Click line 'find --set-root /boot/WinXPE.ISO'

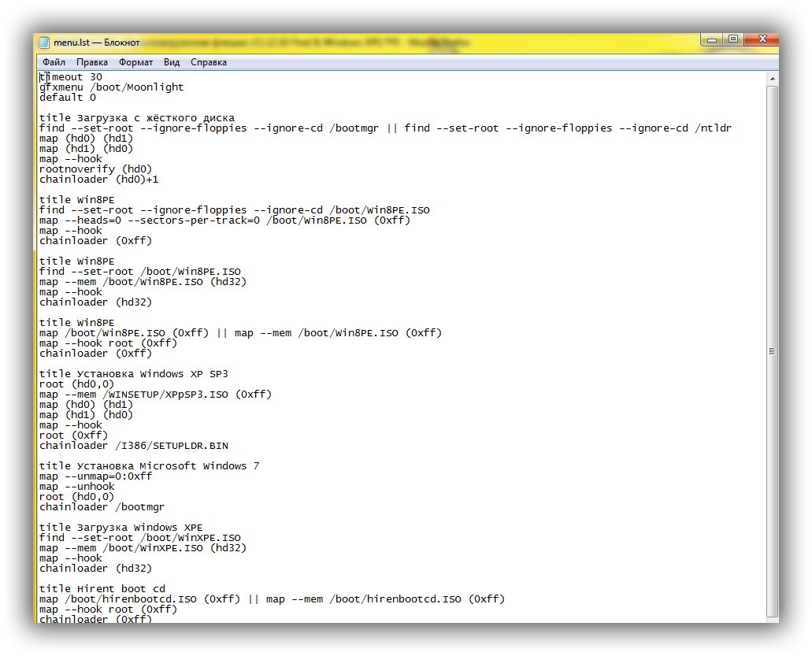[x=140, y=538]
